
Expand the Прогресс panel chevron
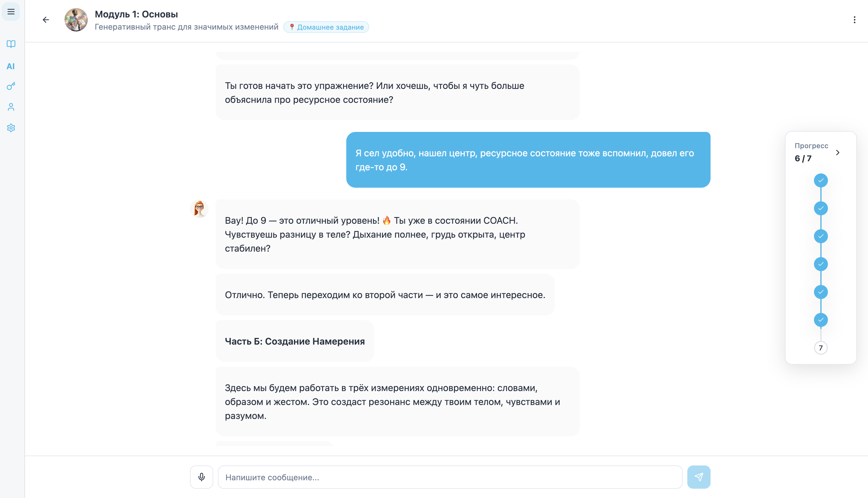click(837, 153)
